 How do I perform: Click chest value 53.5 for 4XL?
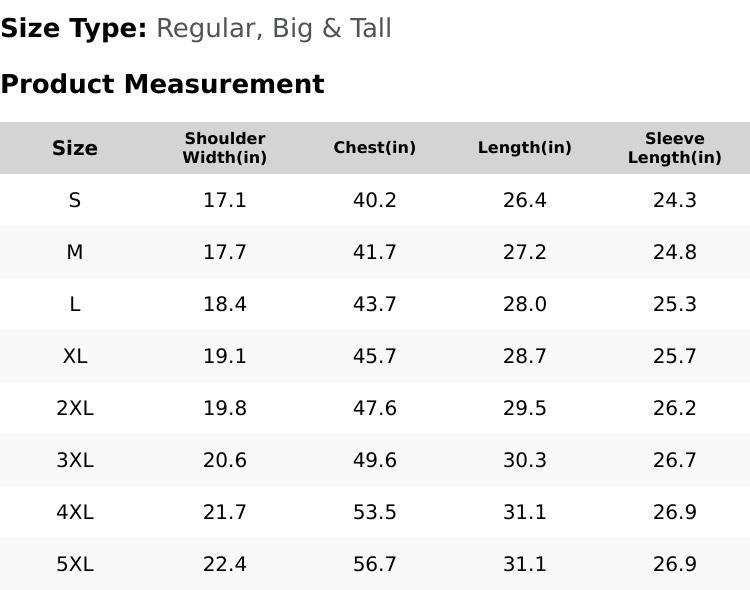375,512
